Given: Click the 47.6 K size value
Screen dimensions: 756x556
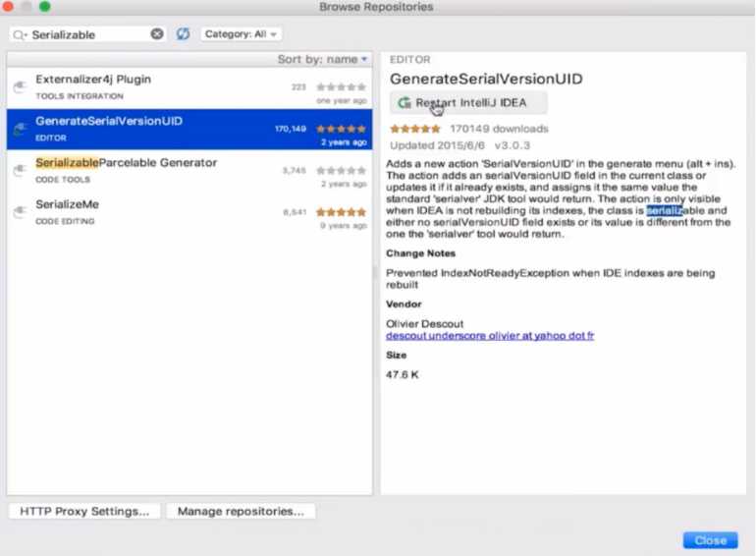Looking at the screenshot, I should point(403,374).
